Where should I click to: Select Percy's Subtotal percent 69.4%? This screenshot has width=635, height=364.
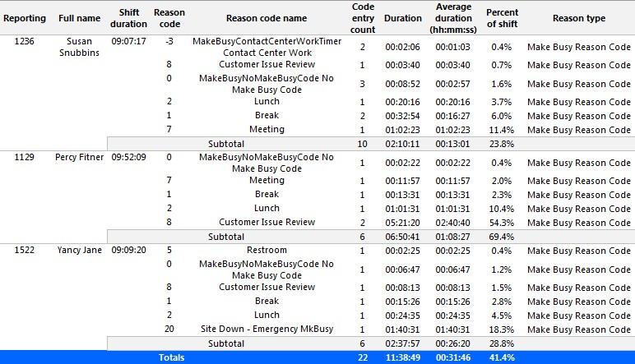pyautogui.click(x=502, y=237)
